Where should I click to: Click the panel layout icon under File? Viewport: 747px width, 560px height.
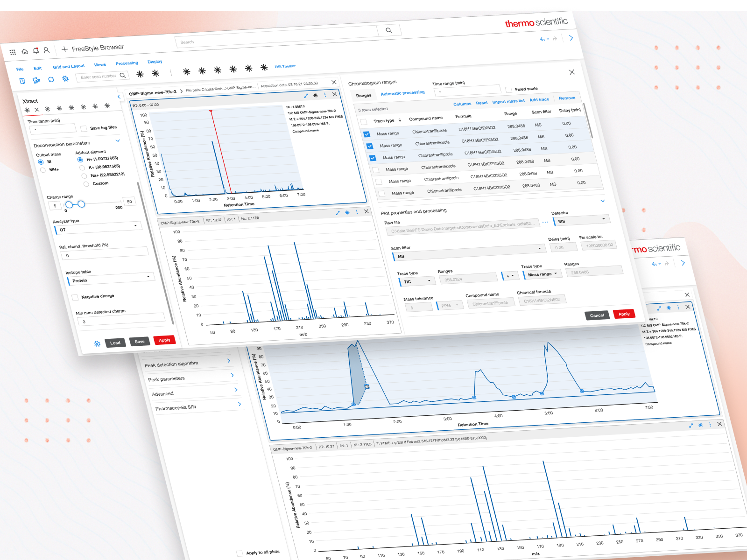(22, 81)
